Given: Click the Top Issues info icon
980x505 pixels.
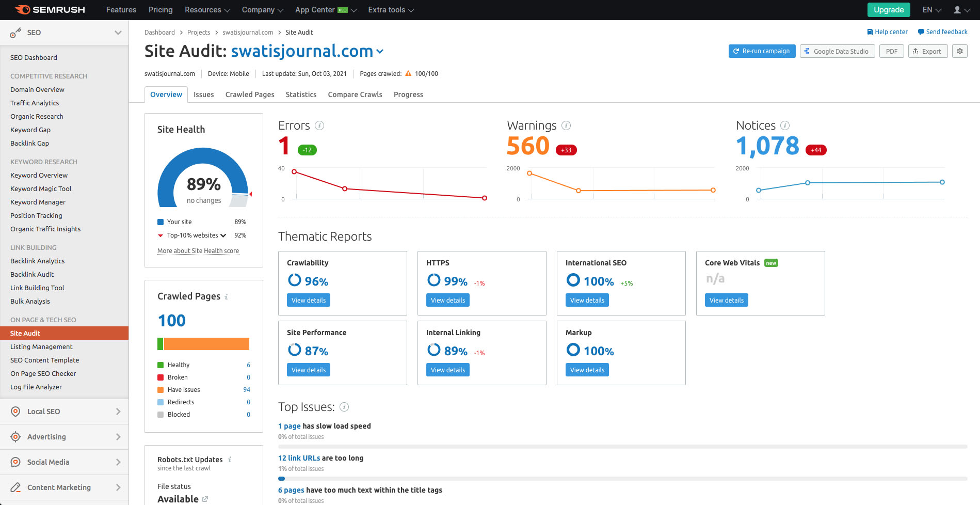Looking at the screenshot, I should 344,407.
